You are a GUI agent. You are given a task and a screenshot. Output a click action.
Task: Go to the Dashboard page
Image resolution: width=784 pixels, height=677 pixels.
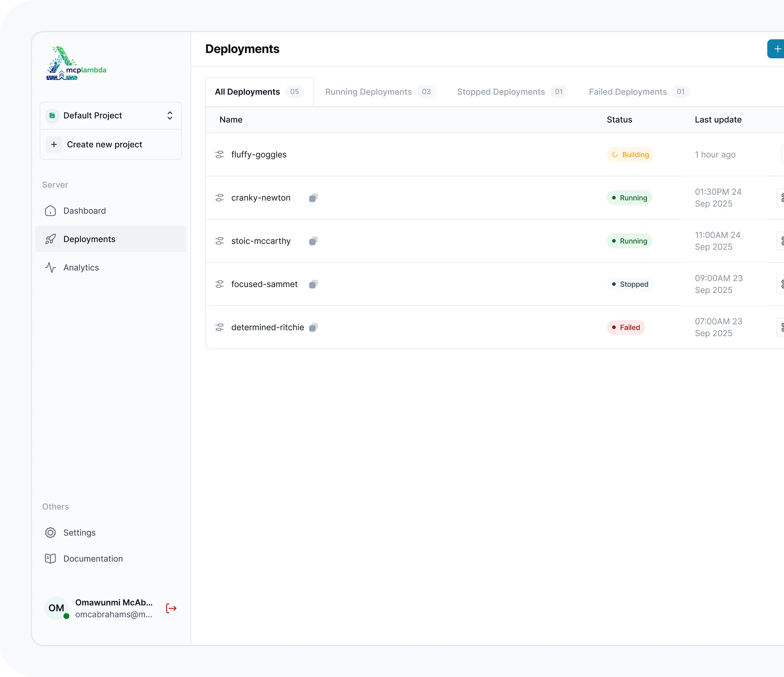click(84, 211)
